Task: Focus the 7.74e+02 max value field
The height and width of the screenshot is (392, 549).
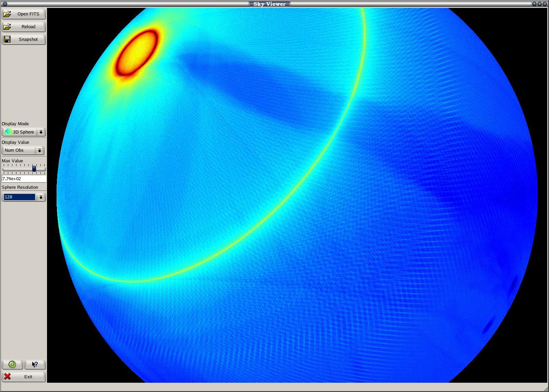Action: click(x=23, y=179)
